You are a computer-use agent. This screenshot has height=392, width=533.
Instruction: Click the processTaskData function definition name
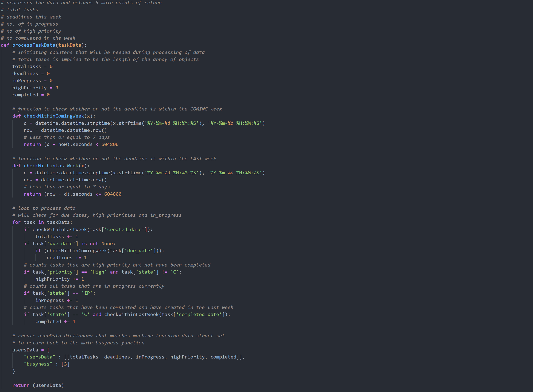[34, 45]
